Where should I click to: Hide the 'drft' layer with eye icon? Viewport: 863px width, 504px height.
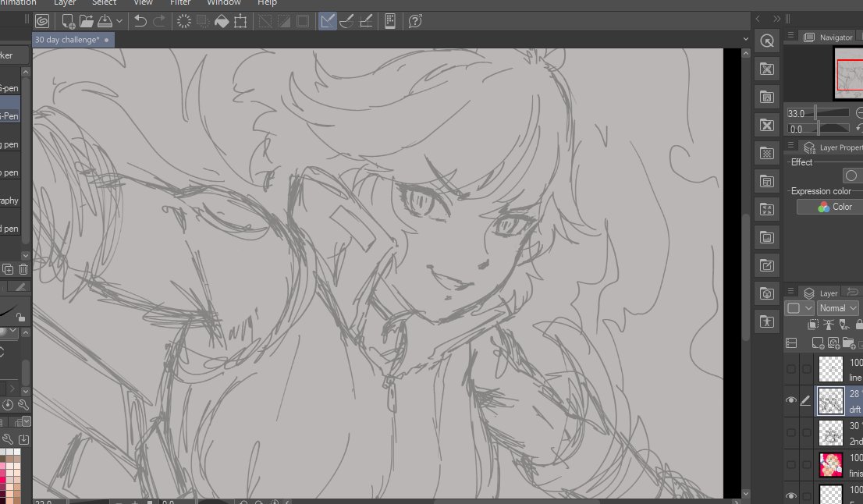click(x=791, y=400)
